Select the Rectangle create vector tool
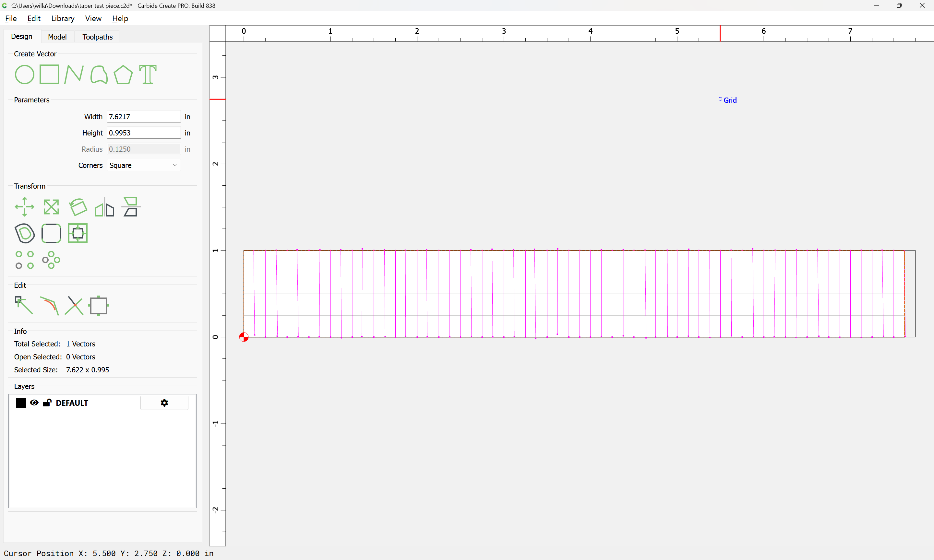This screenshot has width=934, height=560. pyautogui.click(x=49, y=74)
